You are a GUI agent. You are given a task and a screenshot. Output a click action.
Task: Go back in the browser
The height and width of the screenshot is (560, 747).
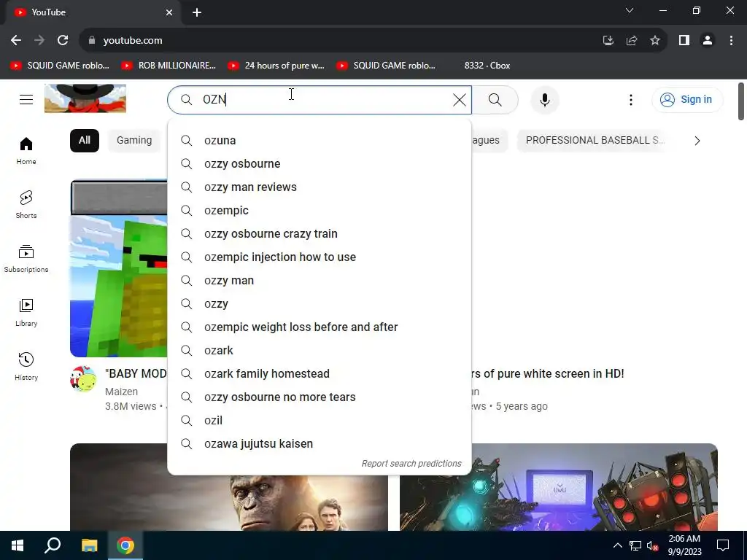coord(16,41)
